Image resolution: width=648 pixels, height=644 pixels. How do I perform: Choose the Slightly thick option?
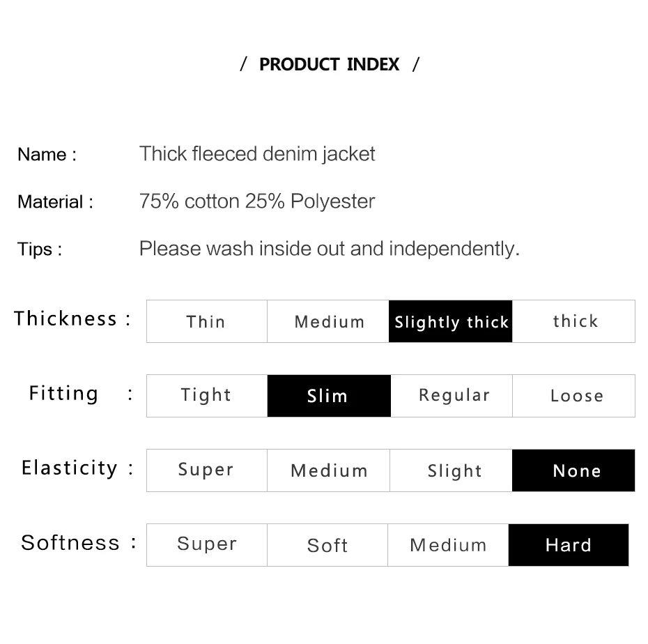[450, 321]
